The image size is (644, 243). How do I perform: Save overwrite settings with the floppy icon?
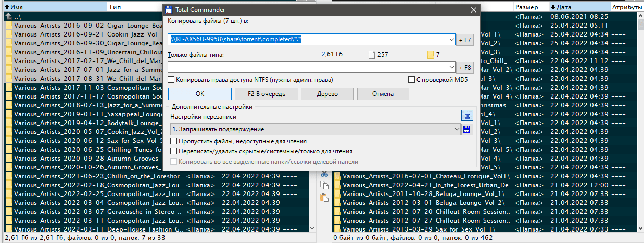[x=466, y=129]
